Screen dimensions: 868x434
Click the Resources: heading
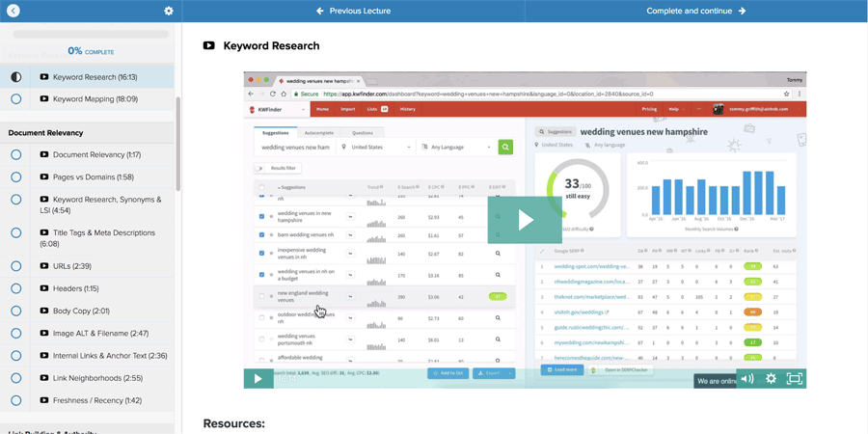pyautogui.click(x=234, y=424)
